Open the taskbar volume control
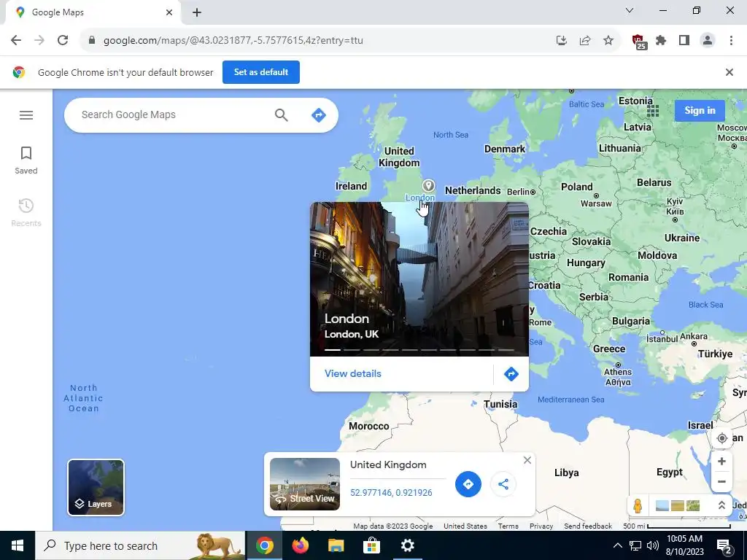This screenshot has height=560, width=747. [653, 545]
